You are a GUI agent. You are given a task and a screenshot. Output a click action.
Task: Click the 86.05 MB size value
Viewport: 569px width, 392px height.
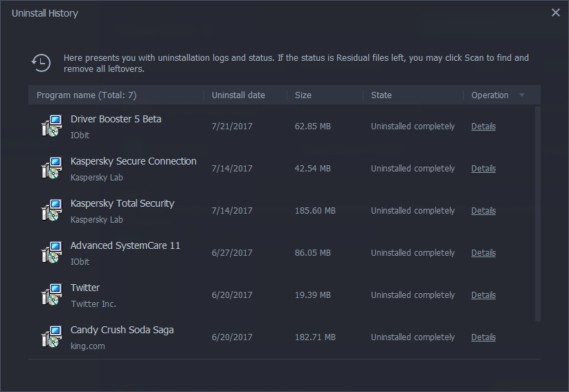pos(312,253)
